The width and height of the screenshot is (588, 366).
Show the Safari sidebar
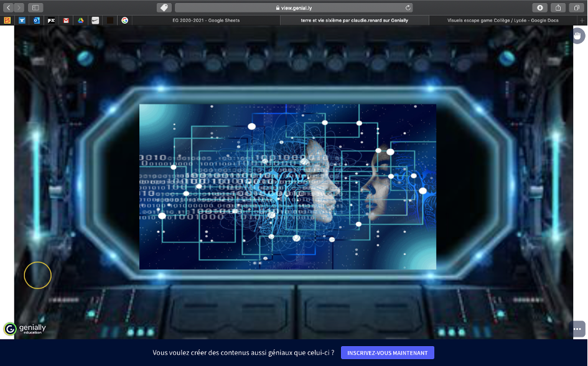pos(35,7)
